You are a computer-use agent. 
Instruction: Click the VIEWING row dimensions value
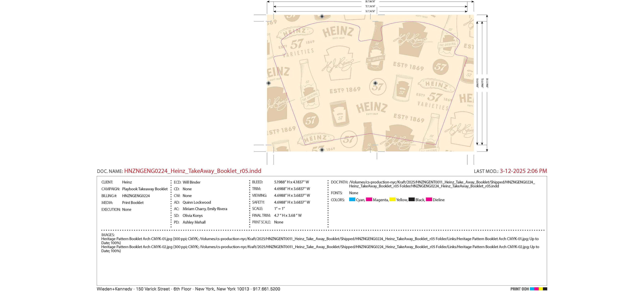[292, 196]
